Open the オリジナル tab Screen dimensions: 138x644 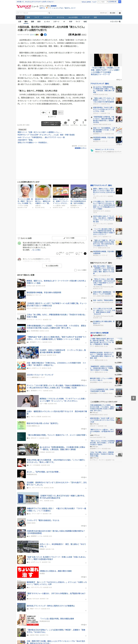point(60,17)
